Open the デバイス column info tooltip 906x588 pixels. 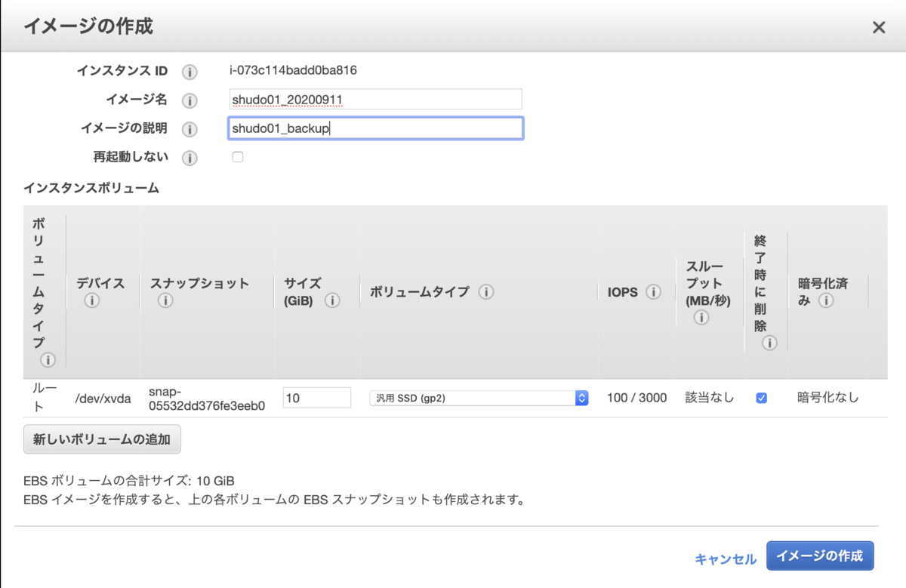pyautogui.click(x=92, y=300)
